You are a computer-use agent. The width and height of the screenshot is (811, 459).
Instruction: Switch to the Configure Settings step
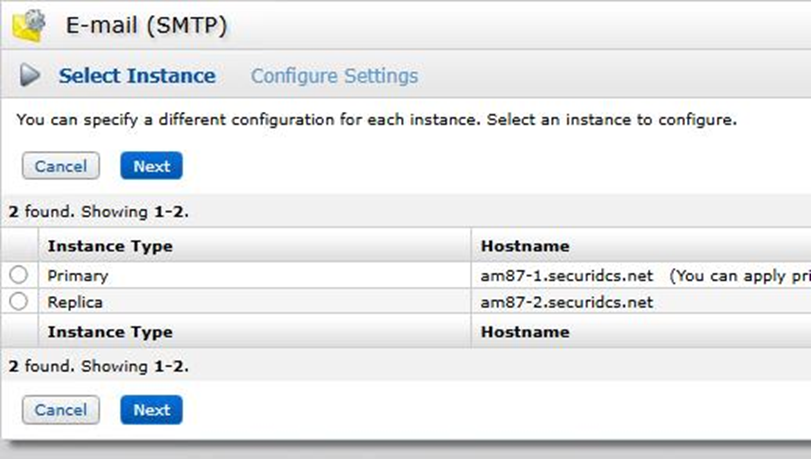(x=334, y=76)
